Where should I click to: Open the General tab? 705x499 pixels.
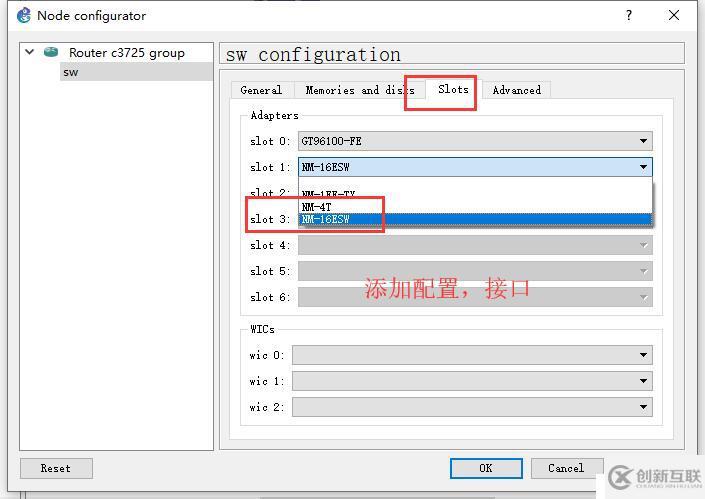261,90
